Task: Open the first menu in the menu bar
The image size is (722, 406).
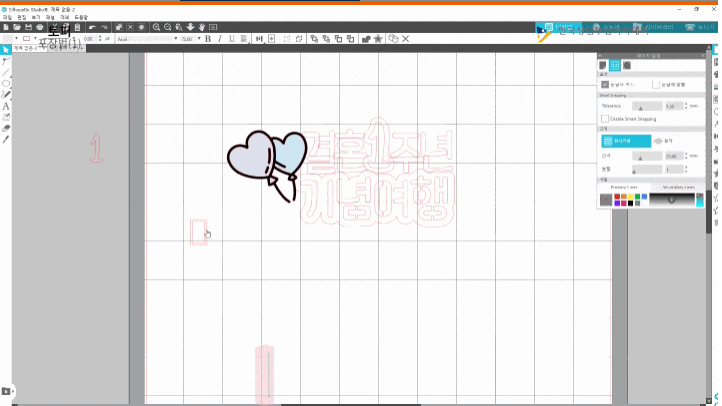Action: (7, 17)
